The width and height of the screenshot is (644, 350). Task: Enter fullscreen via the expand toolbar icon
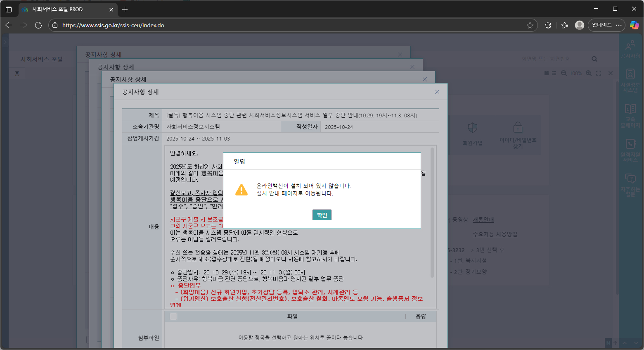(599, 73)
